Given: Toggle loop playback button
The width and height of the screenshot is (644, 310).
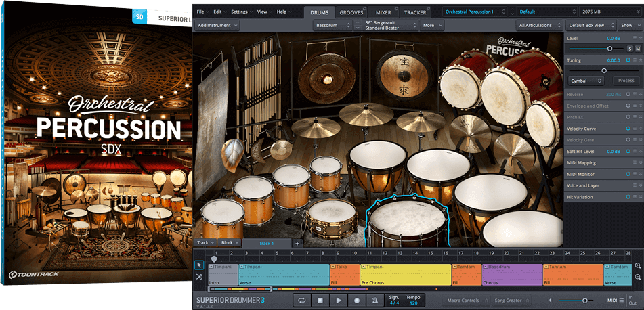Looking at the screenshot, I should pyautogui.click(x=302, y=300).
